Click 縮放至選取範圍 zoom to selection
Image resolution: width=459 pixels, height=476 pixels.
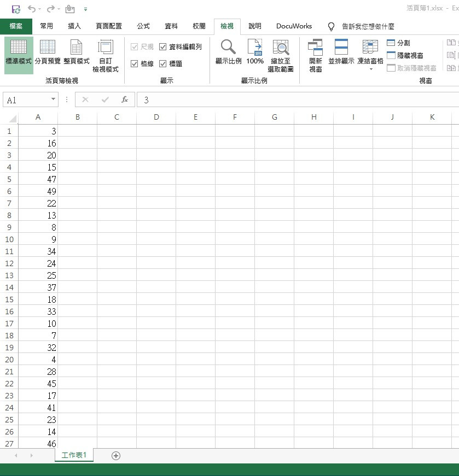[x=280, y=56]
